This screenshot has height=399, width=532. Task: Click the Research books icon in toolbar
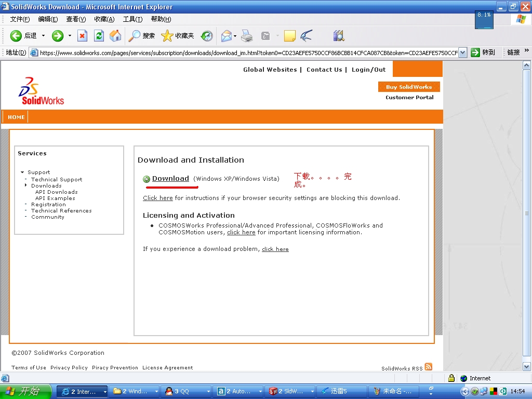[339, 36]
